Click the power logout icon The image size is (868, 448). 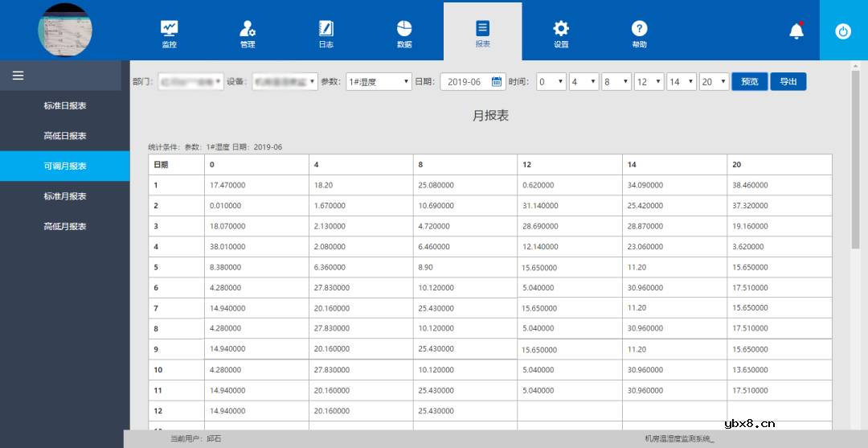coord(843,31)
